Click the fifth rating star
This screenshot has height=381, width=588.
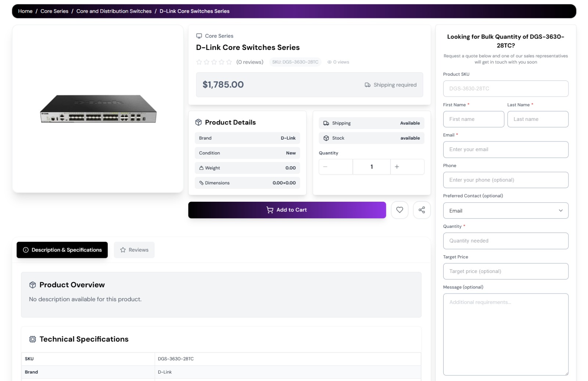(x=229, y=62)
